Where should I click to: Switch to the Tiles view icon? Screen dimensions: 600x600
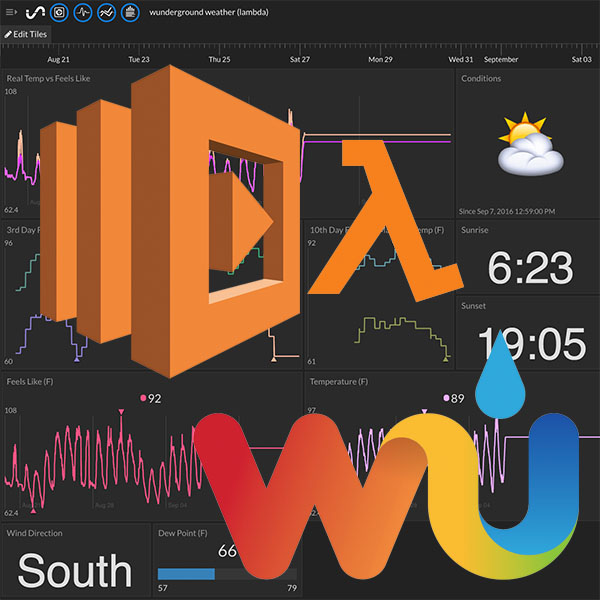pyautogui.click(x=59, y=13)
